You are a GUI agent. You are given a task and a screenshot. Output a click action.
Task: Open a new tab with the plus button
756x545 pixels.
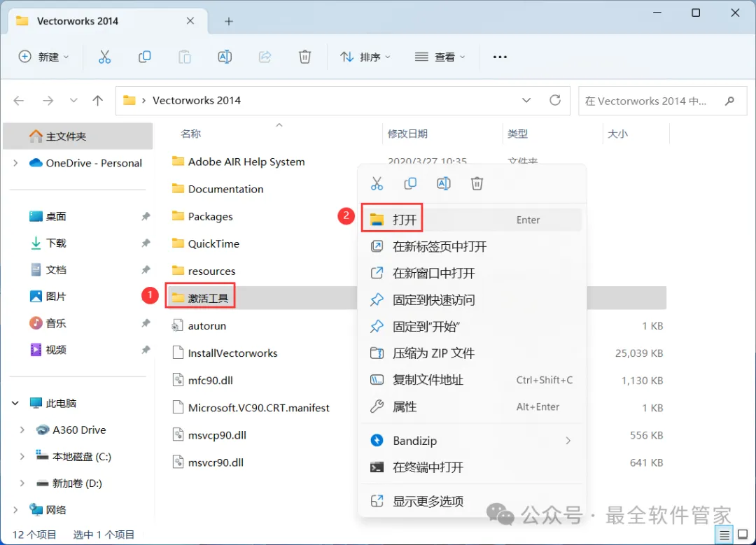(228, 21)
